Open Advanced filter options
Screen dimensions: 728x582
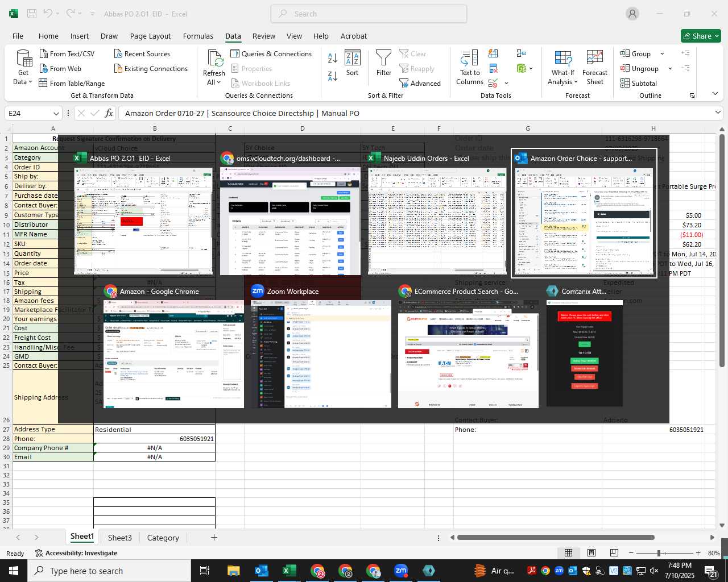pos(420,83)
